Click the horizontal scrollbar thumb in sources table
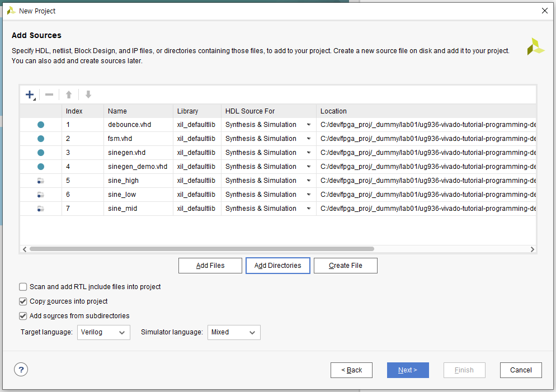The image size is (556, 392). tap(202, 249)
